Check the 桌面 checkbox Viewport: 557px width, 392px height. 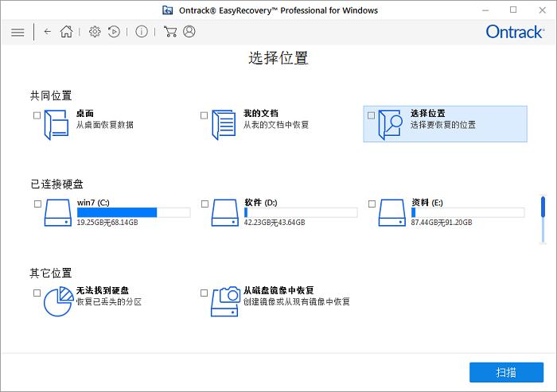[37, 115]
